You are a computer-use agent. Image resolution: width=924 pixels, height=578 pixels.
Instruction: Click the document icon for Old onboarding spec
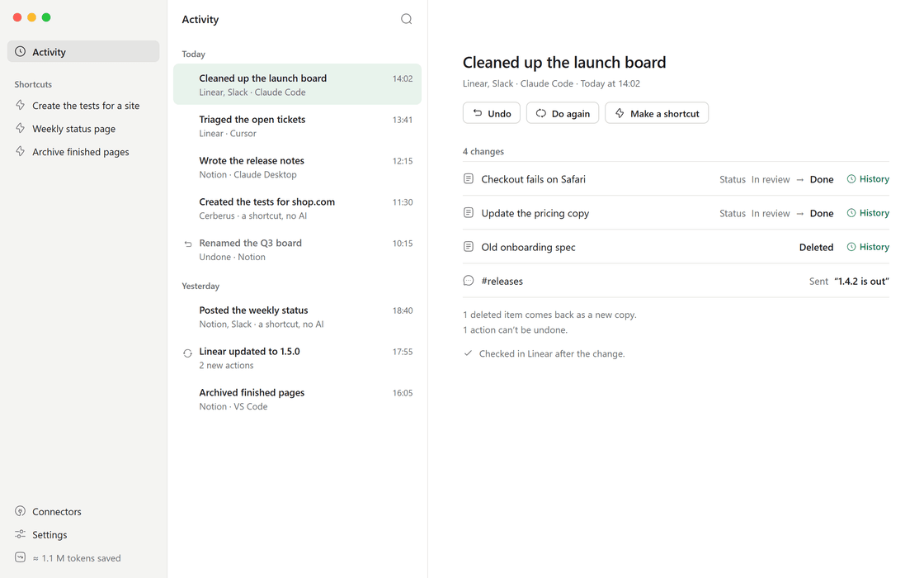tap(469, 247)
